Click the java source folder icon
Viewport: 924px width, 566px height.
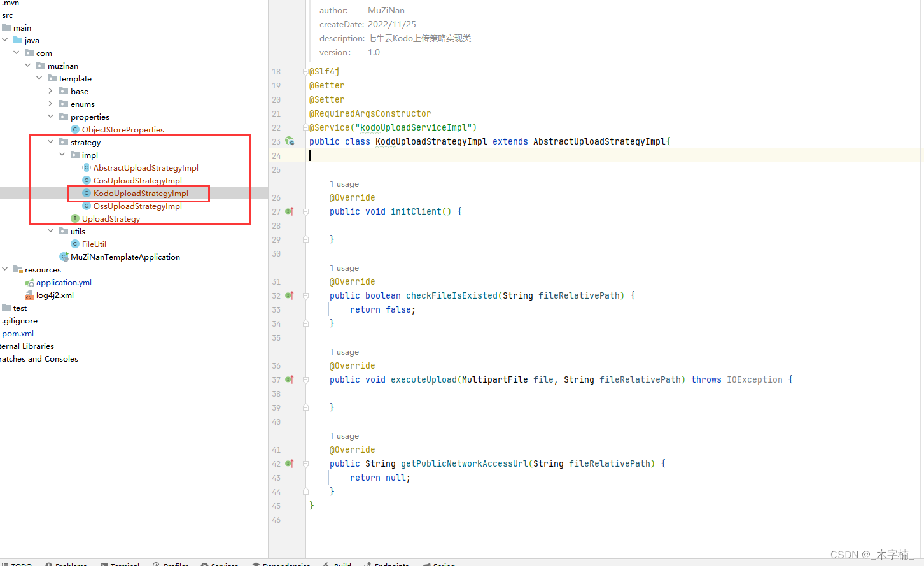(x=18, y=40)
